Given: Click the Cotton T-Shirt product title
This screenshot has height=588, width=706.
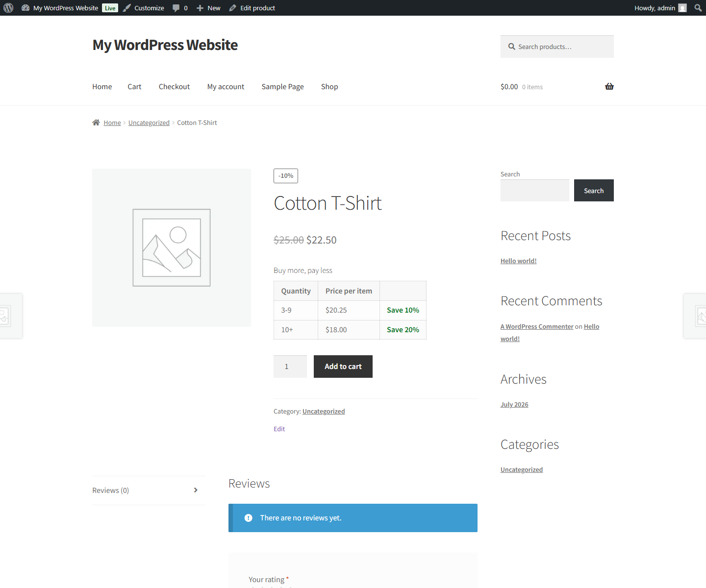Looking at the screenshot, I should [328, 203].
